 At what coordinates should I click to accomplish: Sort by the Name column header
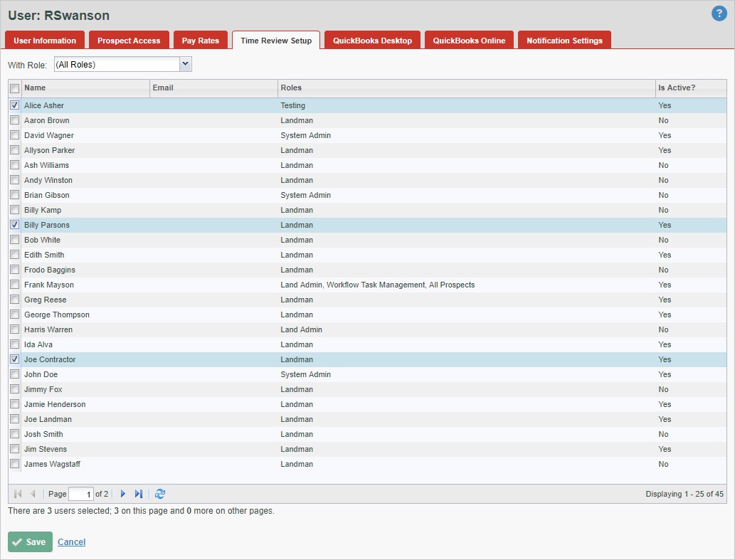tap(85, 88)
